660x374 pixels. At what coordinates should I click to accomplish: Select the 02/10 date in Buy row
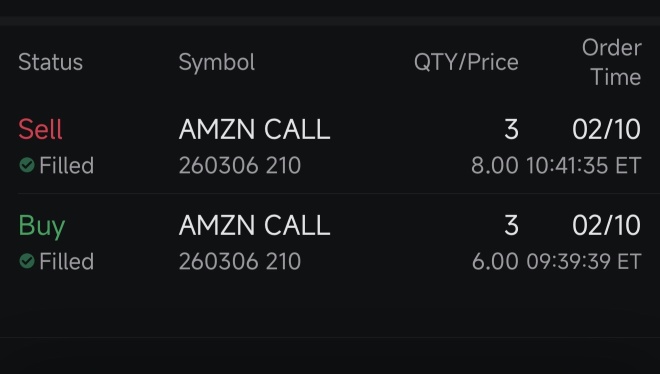607,225
